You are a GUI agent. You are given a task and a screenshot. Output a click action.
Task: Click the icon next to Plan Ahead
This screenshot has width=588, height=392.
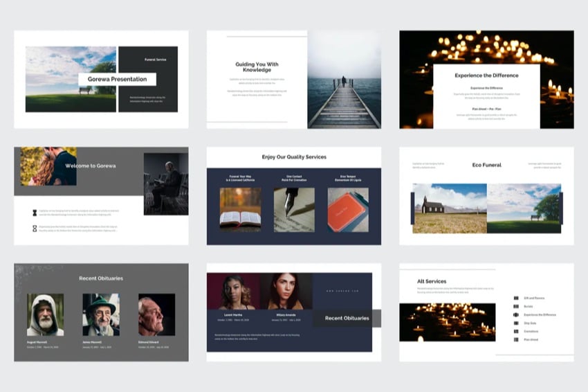click(516, 340)
